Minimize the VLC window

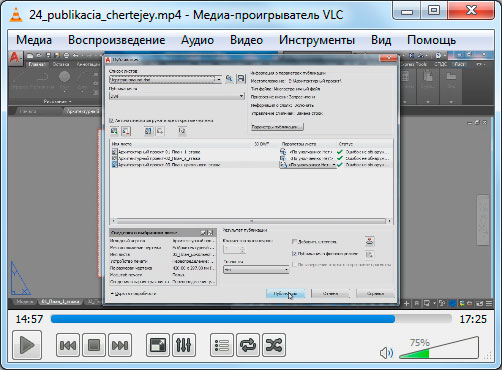[407, 11]
